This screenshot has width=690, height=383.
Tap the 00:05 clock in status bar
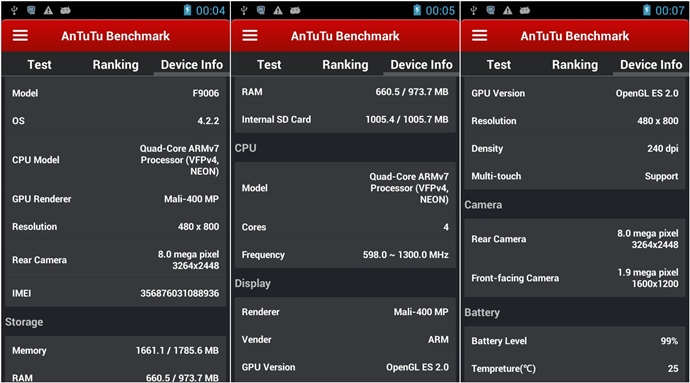coord(440,11)
